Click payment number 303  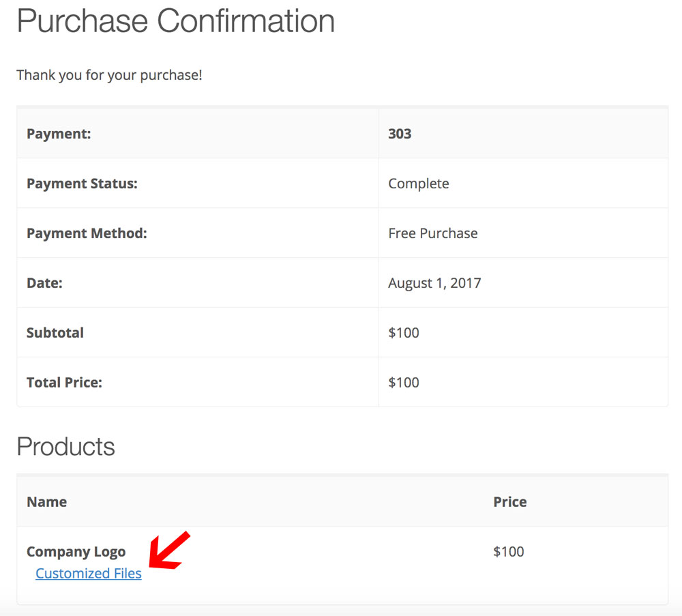click(400, 134)
